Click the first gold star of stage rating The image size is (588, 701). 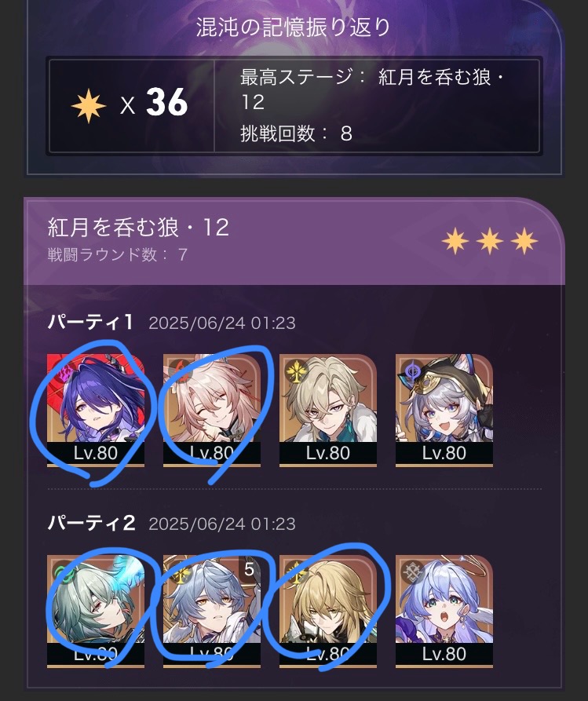[x=455, y=240]
